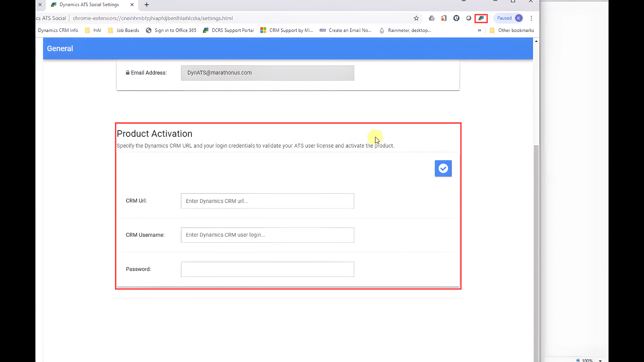Image resolution: width=644 pixels, height=362 pixels.
Task: Open CRM Support by Microsoft bookmark
Action: [x=287, y=30]
